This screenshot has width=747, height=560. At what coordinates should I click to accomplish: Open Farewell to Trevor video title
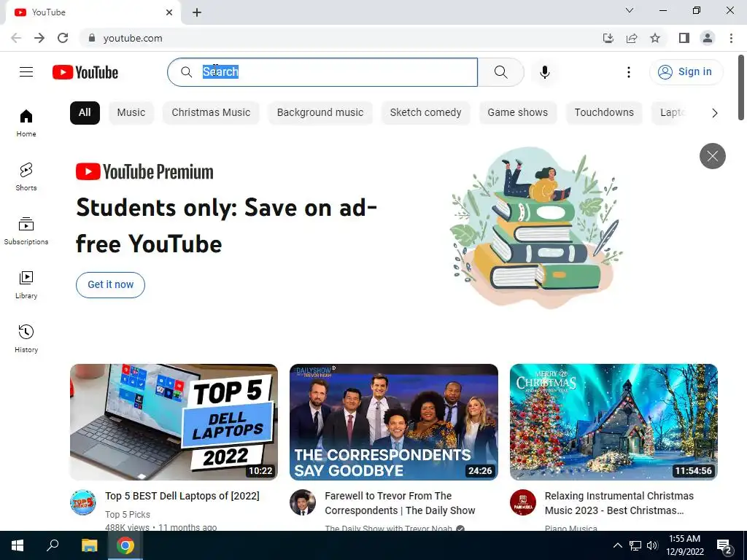(400, 503)
